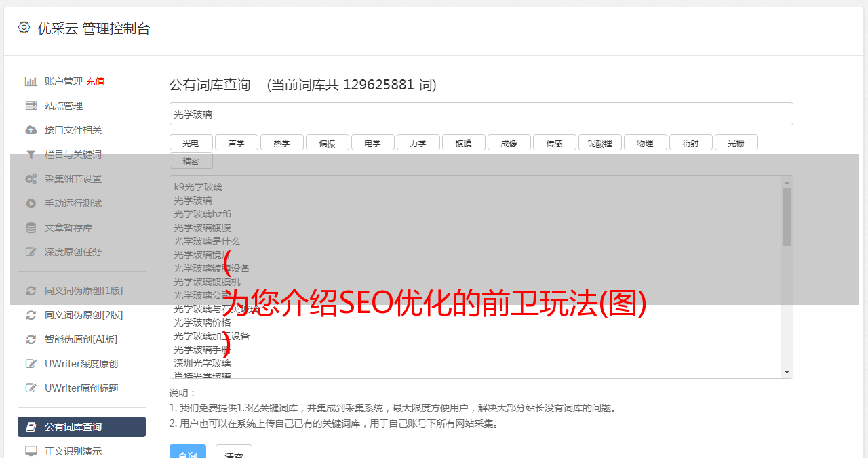Screen dimensions: 868x458
Task: Select the 同义词伪原创[1版] refresh icon
Action: tap(31, 291)
